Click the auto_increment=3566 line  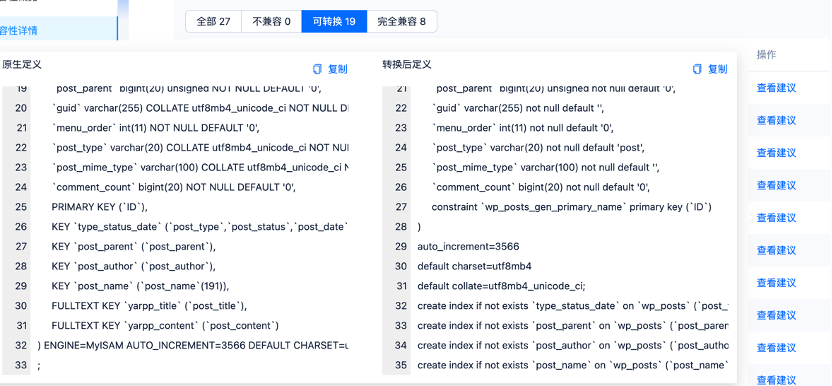click(x=469, y=246)
